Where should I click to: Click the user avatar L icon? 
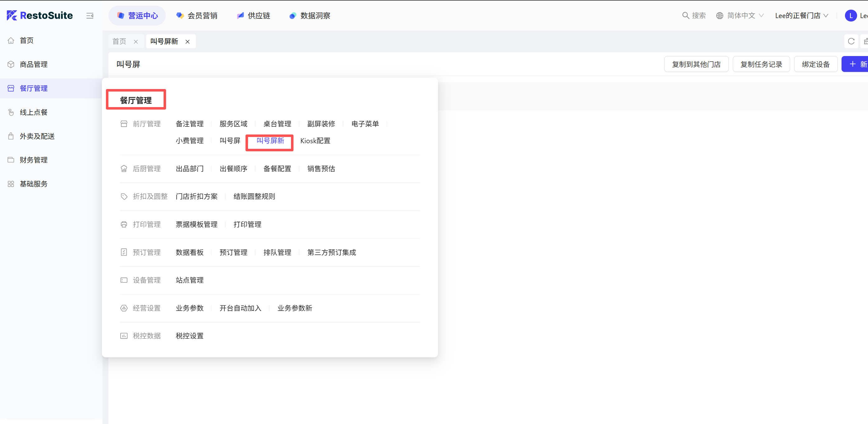coord(851,16)
